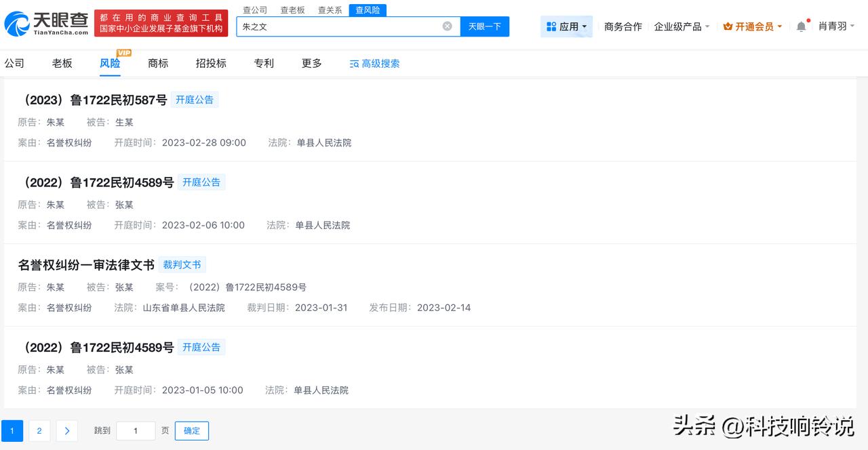
Task: Select the 商标 tab
Action: coord(157,63)
